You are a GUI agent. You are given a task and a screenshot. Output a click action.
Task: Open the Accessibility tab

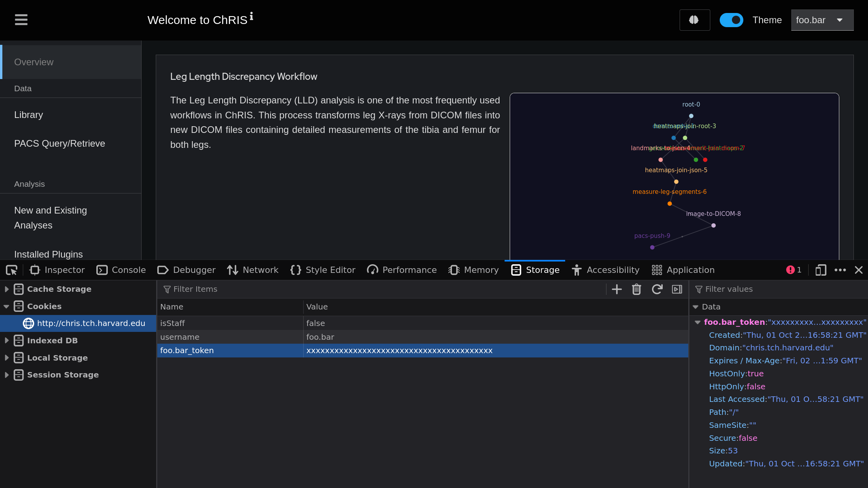tap(606, 270)
